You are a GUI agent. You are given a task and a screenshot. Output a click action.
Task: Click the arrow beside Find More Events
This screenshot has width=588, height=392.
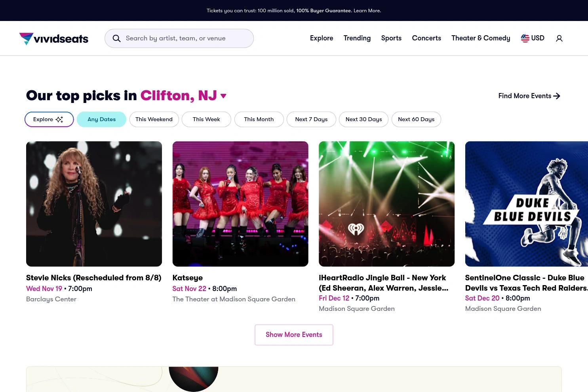point(557,96)
